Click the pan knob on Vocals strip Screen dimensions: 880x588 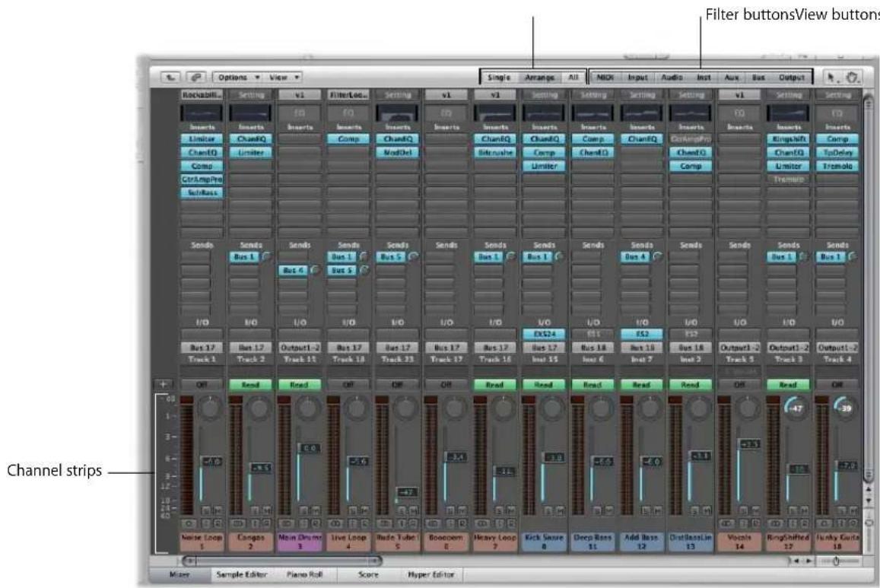(748, 408)
